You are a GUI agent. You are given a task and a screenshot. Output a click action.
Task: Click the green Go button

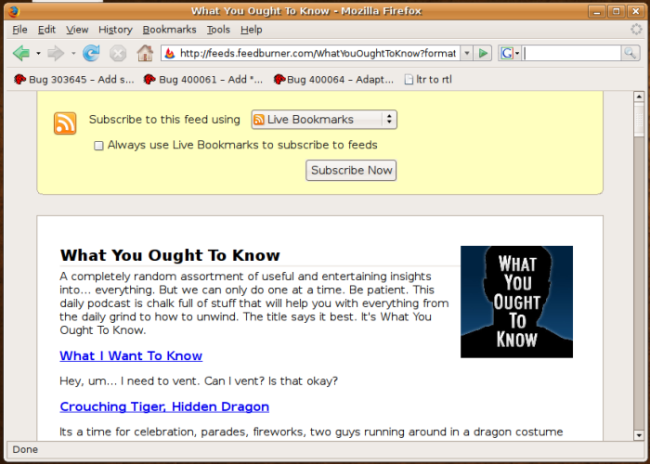(x=483, y=53)
